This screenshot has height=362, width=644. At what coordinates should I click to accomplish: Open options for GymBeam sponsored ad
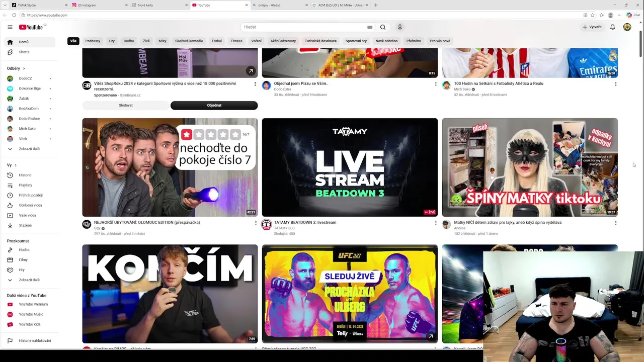point(255,84)
